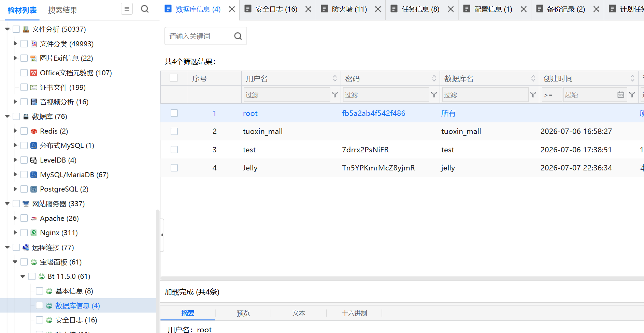Tick the MySQL/MariaDB (67) checkbox

tap(24, 175)
